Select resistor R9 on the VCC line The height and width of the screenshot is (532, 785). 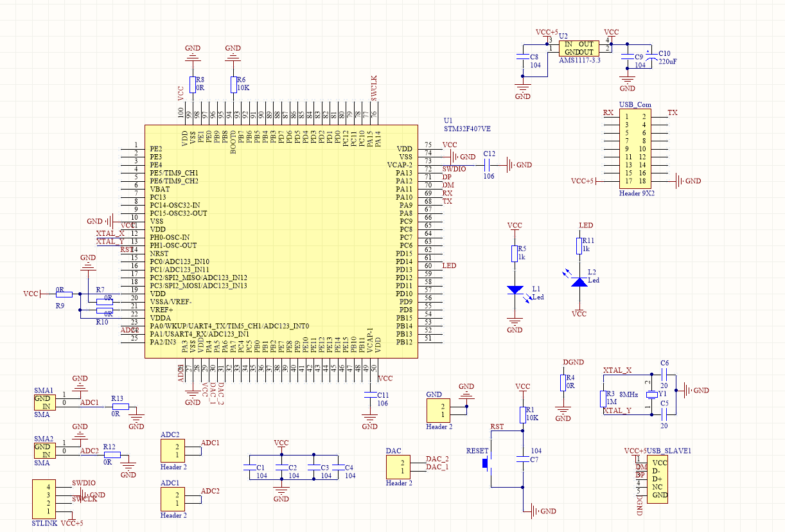pos(64,294)
